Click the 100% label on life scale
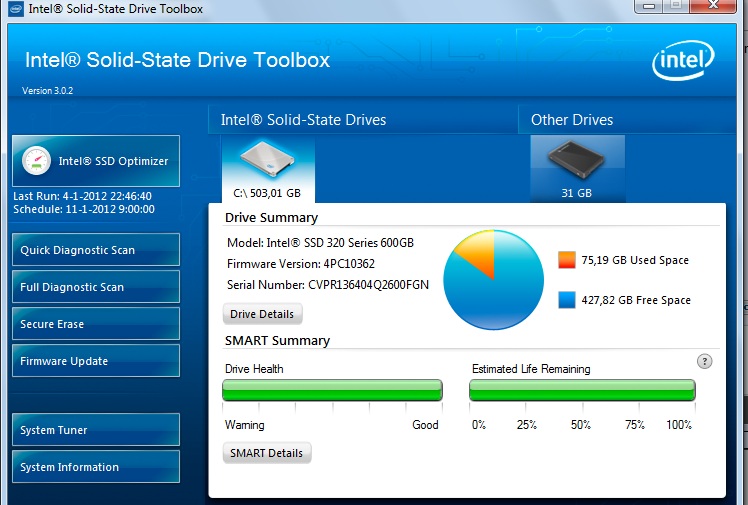Image resolution: width=748 pixels, height=505 pixels. [x=679, y=425]
